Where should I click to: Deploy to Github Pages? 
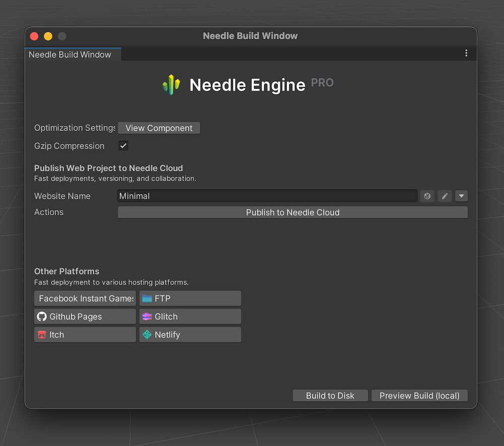click(85, 316)
